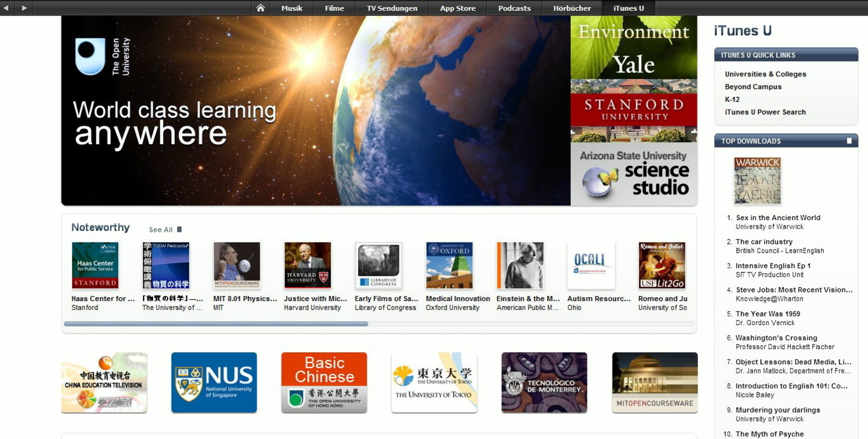Select the iTunes U tab

[628, 8]
